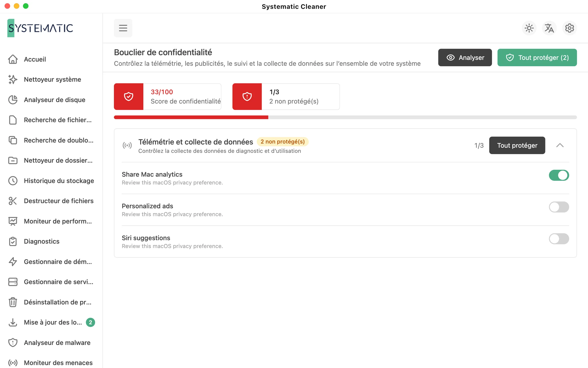
Task: Collapse the Télémétrie section chevron
Action: pos(560,145)
